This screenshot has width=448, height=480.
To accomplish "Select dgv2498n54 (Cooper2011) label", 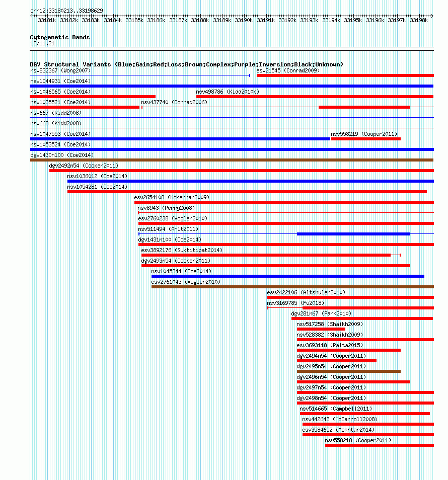I will tap(331, 398).
